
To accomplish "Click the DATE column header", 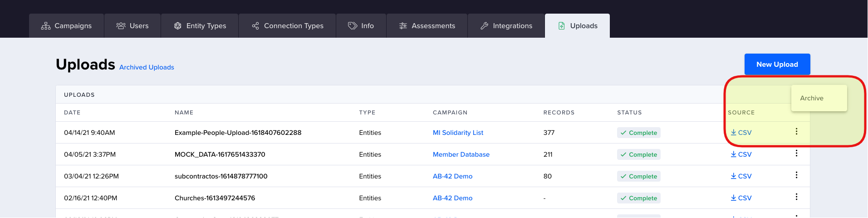I will (x=72, y=113).
